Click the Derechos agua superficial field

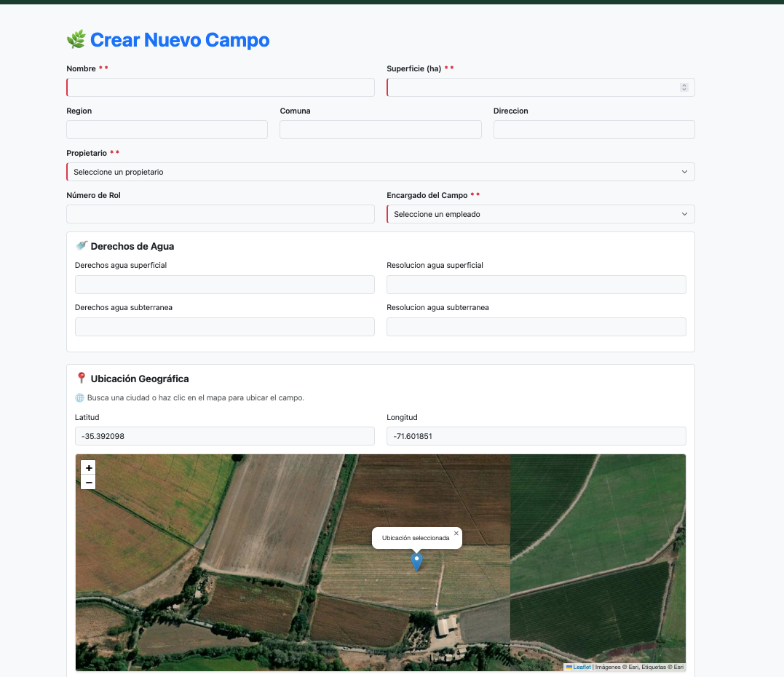[x=224, y=284]
